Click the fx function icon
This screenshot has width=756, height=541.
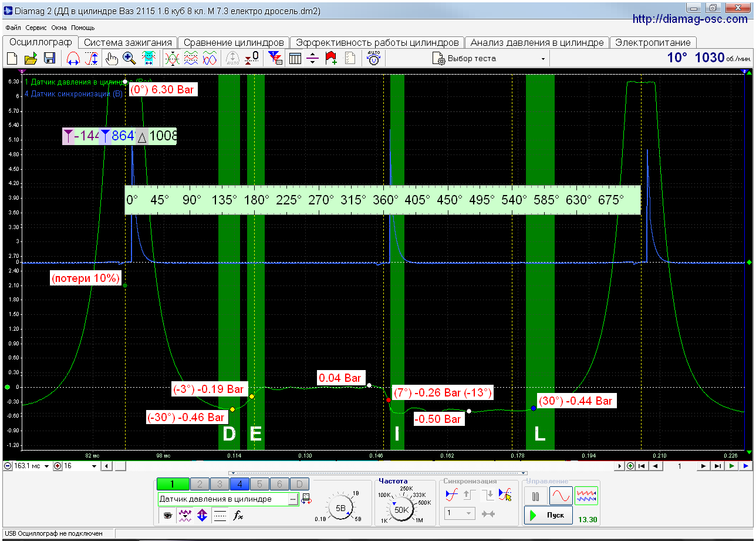238,515
